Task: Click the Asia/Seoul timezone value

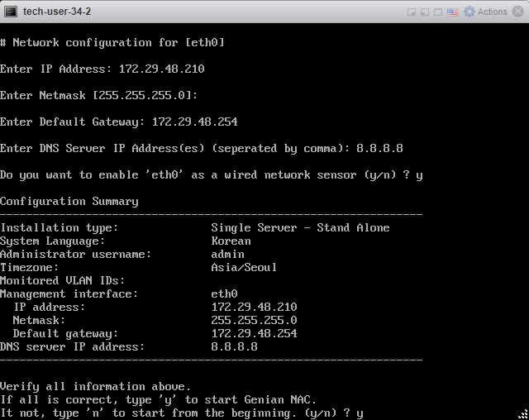Action: (244, 267)
